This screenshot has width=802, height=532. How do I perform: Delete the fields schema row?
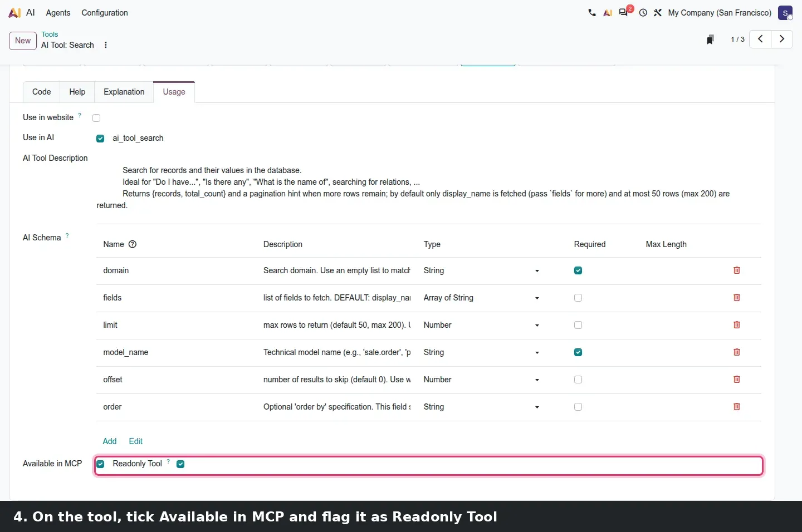[737, 298]
